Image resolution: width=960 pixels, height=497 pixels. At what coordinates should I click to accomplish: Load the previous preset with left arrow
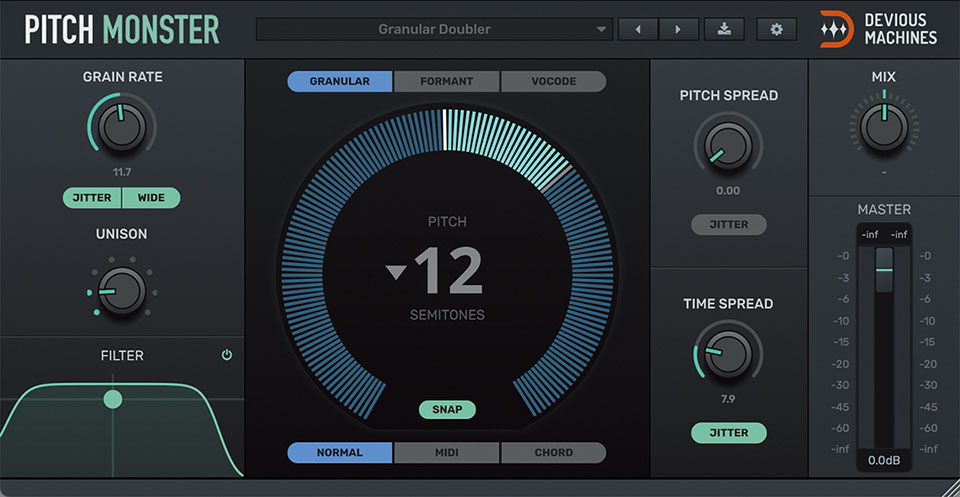[x=638, y=29]
